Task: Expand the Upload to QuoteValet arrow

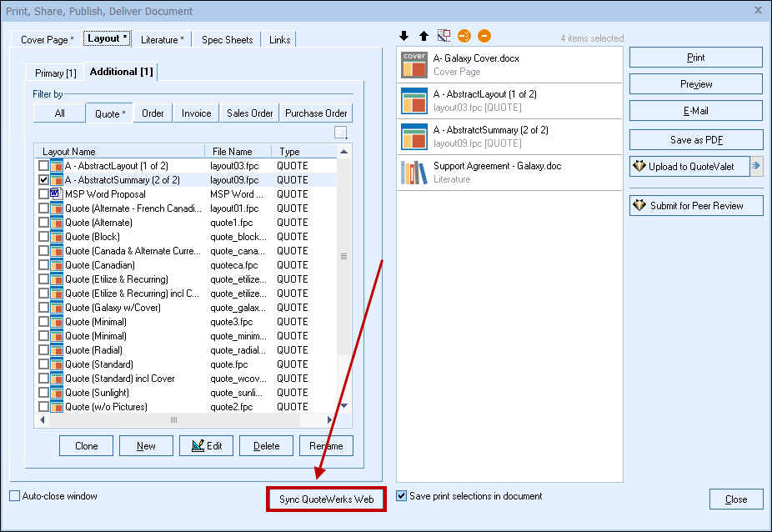Action: tap(756, 166)
